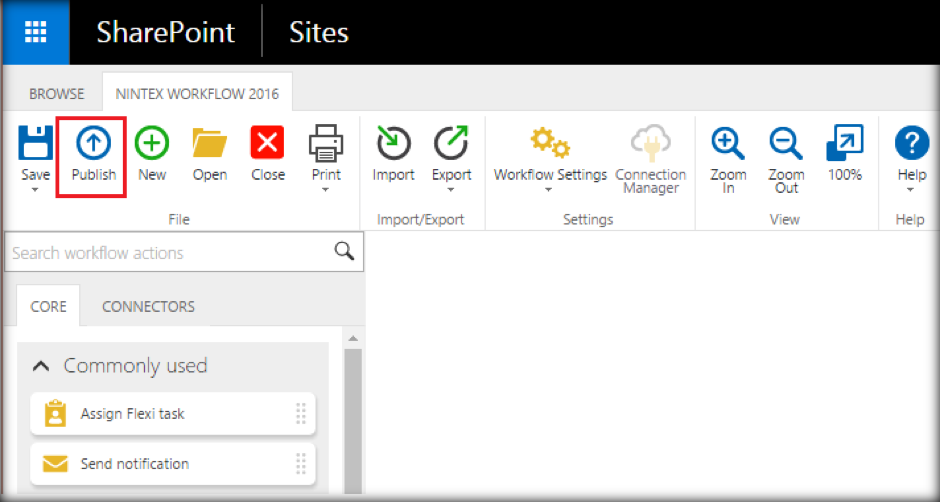Viewport: 940px width, 502px height.
Task: Click the Zoom In magnifier
Action: [728, 145]
